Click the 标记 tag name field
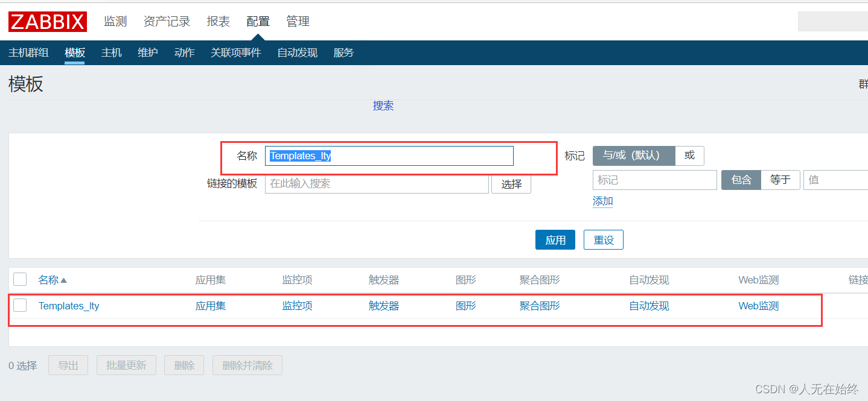 click(655, 180)
